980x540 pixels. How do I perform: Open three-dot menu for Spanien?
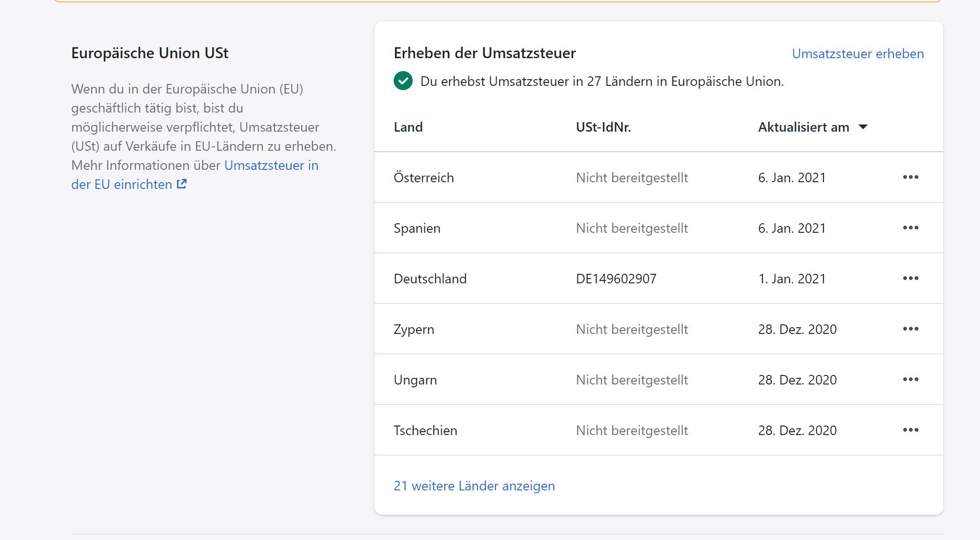(x=910, y=228)
